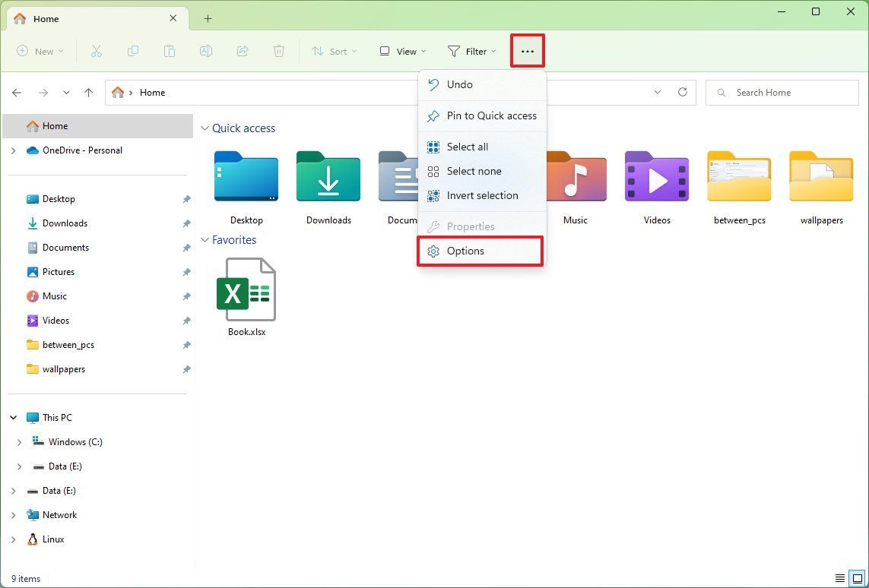Select the Cut icon in the toolbar
Screen dimensions: 869x588
pyautogui.click(x=96, y=51)
